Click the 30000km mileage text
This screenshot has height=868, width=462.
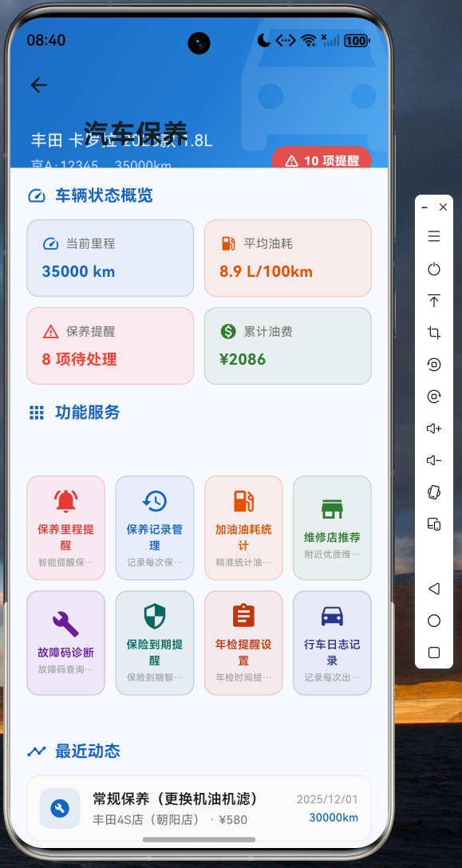click(334, 818)
